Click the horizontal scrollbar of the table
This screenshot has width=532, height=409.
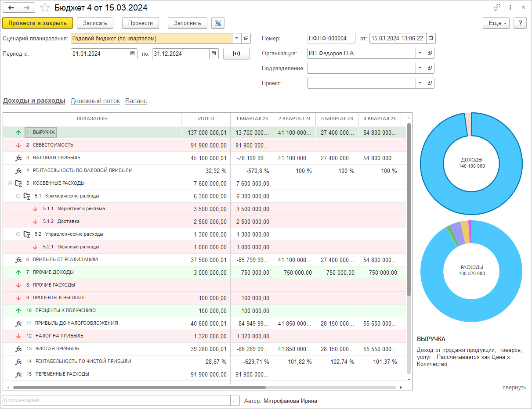pos(139,387)
